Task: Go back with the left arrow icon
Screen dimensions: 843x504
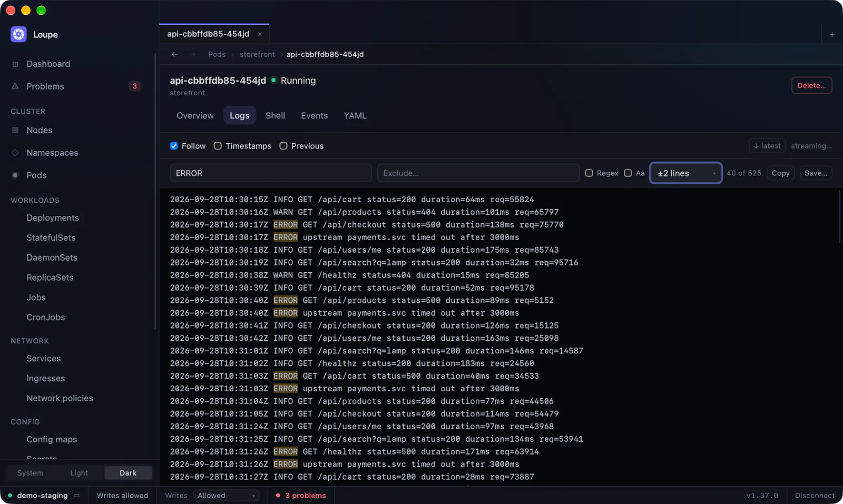Action: [175, 54]
